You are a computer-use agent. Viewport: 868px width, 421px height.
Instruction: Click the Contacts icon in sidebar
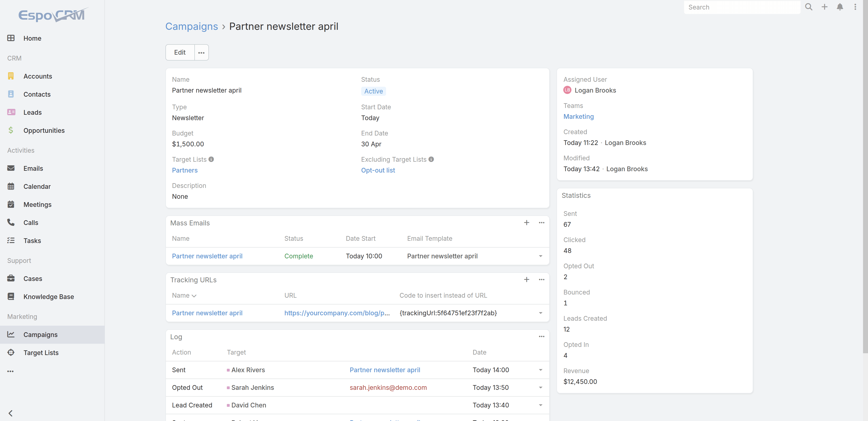coord(11,94)
